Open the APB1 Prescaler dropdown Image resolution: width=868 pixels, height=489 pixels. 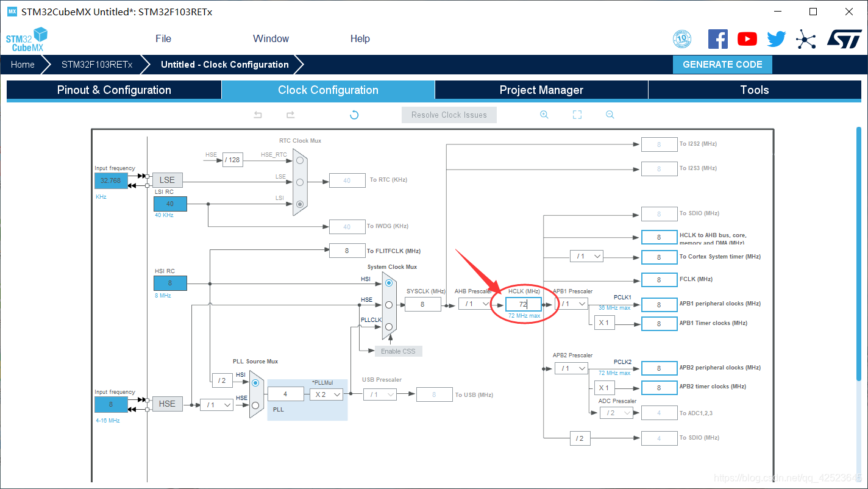click(x=572, y=304)
